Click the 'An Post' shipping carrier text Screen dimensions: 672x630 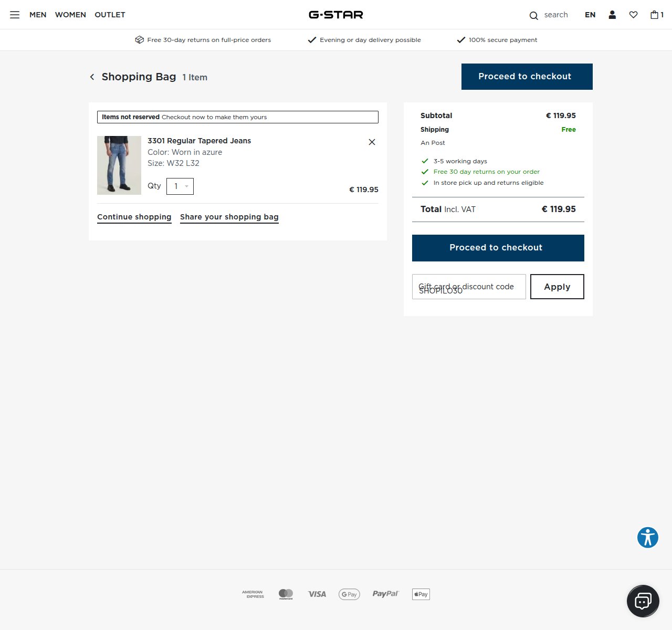433,143
